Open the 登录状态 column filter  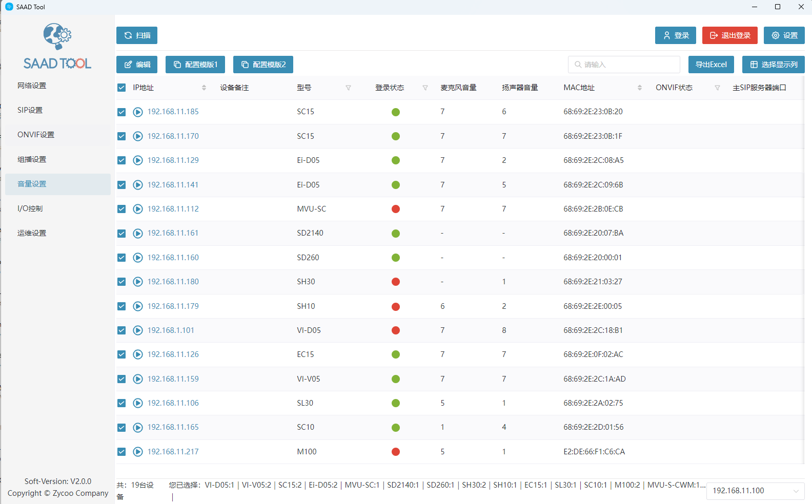tap(425, 88)
